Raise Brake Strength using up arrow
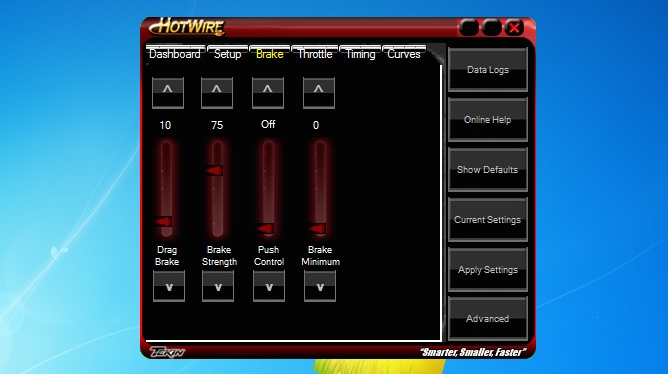The height and width of the screenshot is (374, 668). pyautogui.click(x=217, y=93)
